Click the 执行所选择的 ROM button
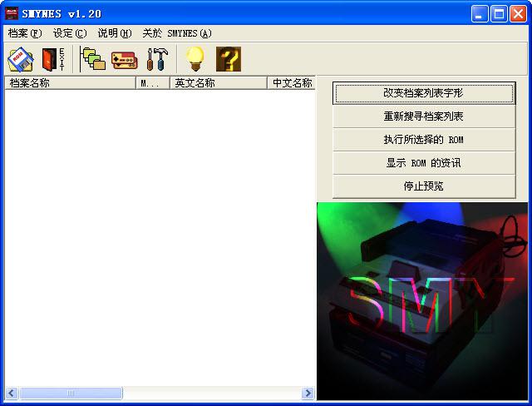This screenshot has width=532, height=406. tap(423, 140)
